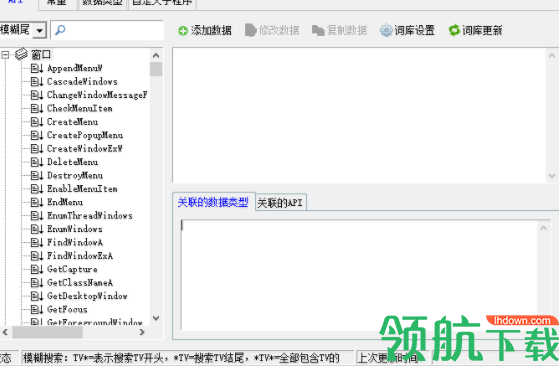
Task: Click tree horizontal scrollbar's right arrow
Action: pos(142,332)
